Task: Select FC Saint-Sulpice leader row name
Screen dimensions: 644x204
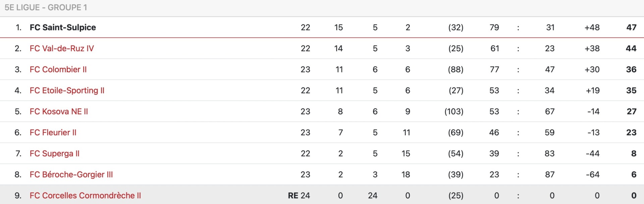Action: tap(63, 27)
